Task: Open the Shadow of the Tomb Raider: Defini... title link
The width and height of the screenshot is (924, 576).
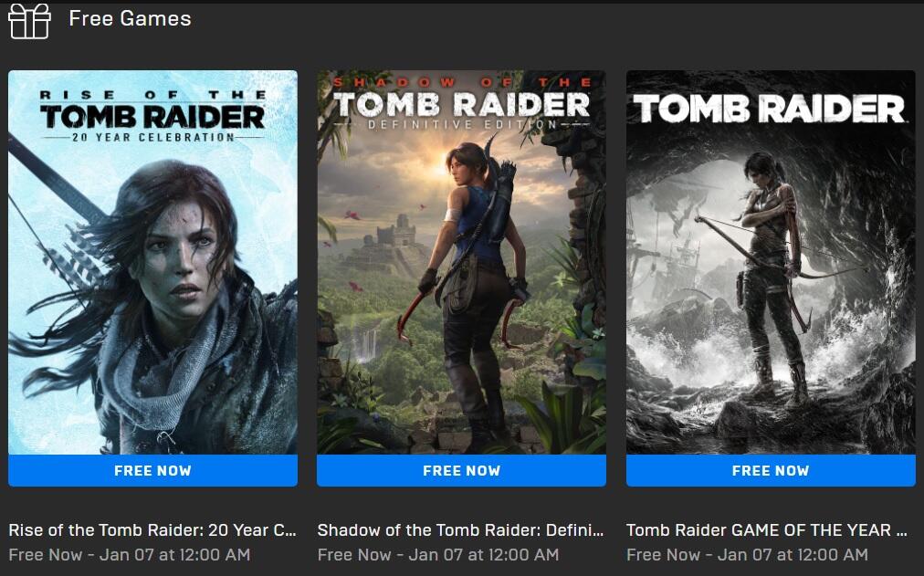Action: 461,530
